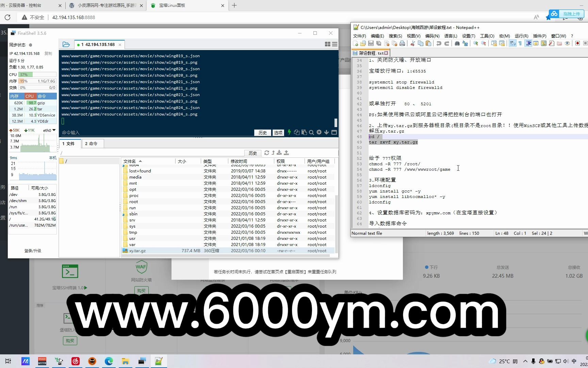Click 命令输入 command input field
The width and height of the screenshot is (588, 368).
point(157,133)
